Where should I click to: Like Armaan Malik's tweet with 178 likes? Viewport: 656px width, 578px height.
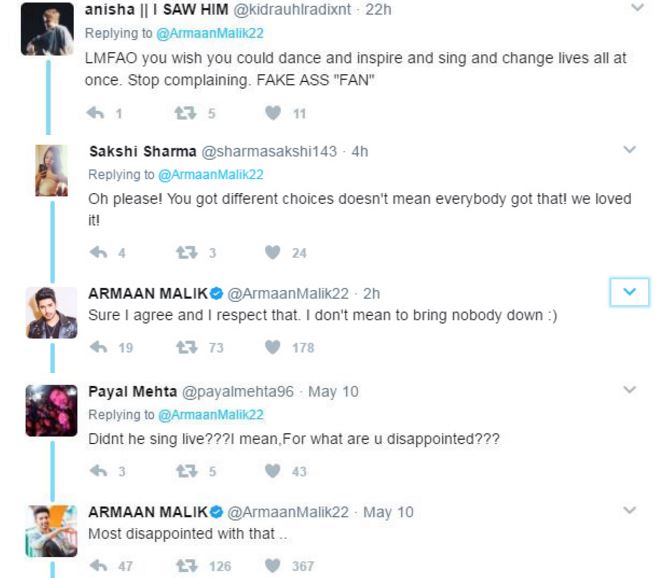pos(273,347)
